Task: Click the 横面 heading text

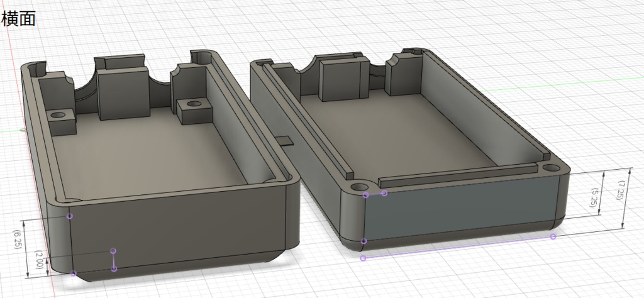Action: (18, 19)
